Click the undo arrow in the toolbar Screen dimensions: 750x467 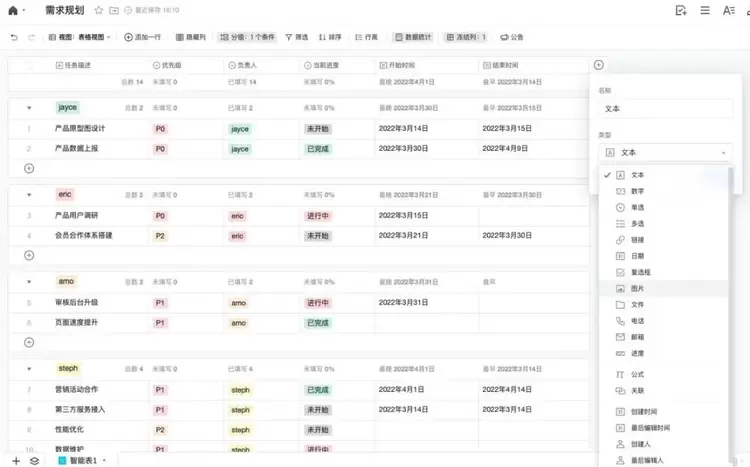click(14, 37)
